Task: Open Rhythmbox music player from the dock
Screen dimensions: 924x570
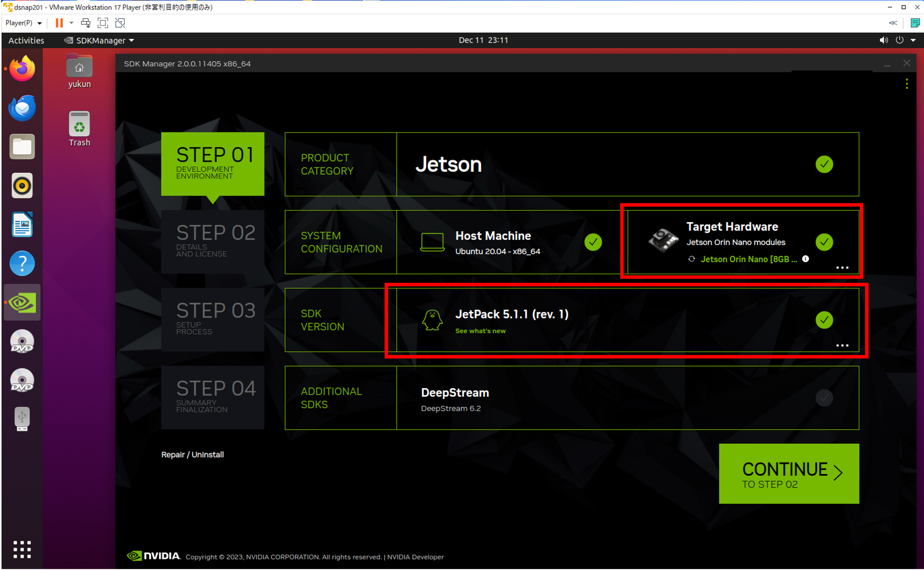Action: (x=22, y=186)
